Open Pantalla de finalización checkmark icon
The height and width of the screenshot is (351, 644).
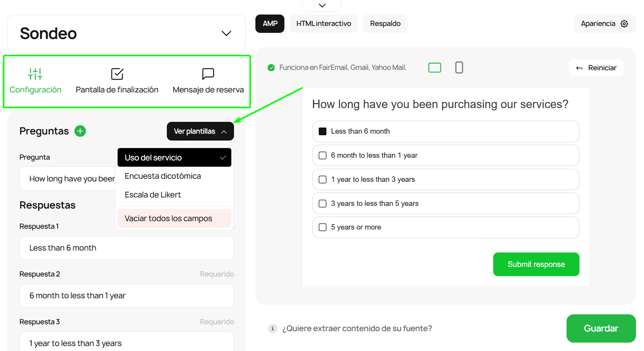click(x=117, y=74)
